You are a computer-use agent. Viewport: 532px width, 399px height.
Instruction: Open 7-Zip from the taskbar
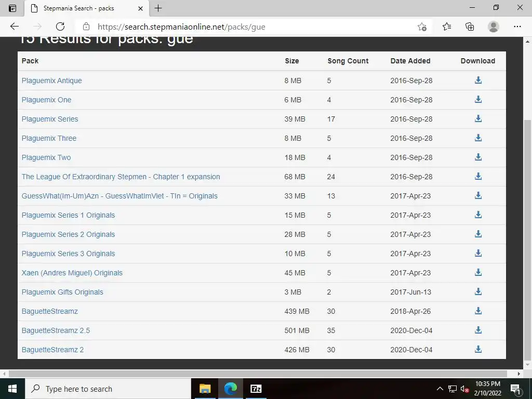point(256,389)
